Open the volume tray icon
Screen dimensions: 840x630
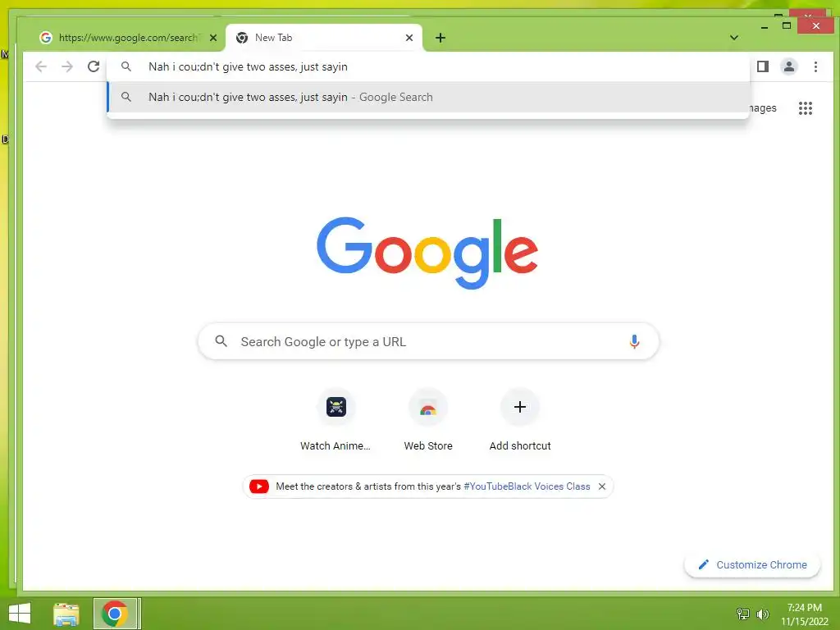(762, 614)
